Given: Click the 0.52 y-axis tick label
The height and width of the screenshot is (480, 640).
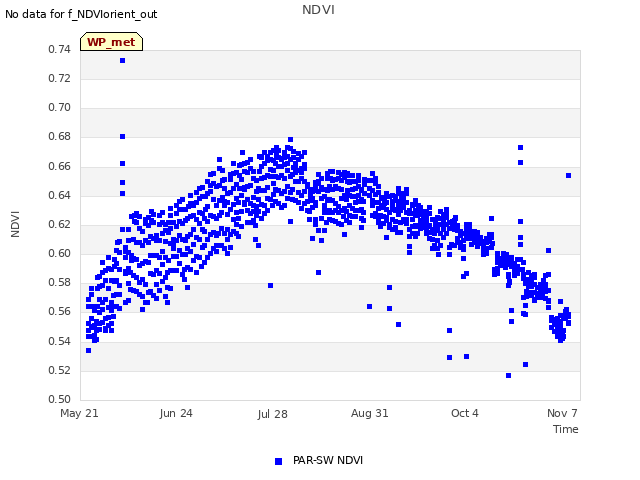Looking at the screenshot, I should (60, 370).
